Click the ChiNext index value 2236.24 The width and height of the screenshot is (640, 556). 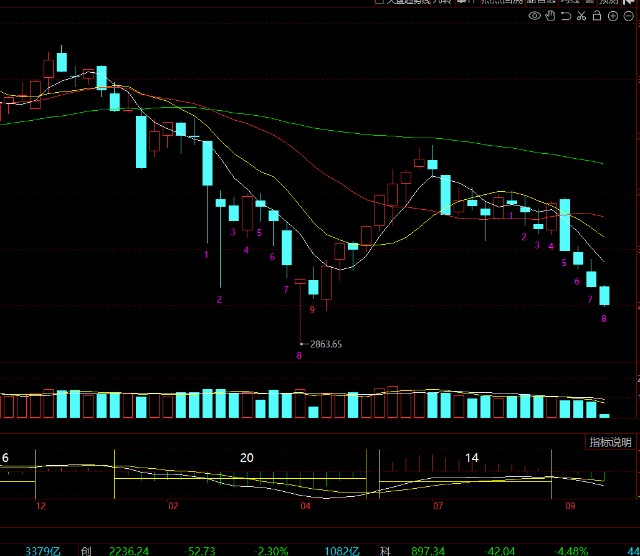[x=129, y=551]
